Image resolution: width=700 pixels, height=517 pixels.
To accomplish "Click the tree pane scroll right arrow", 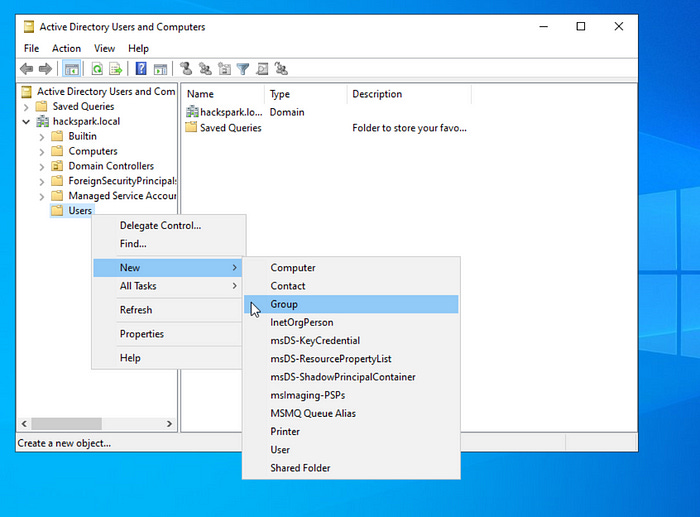I will (x=169, y=423).
